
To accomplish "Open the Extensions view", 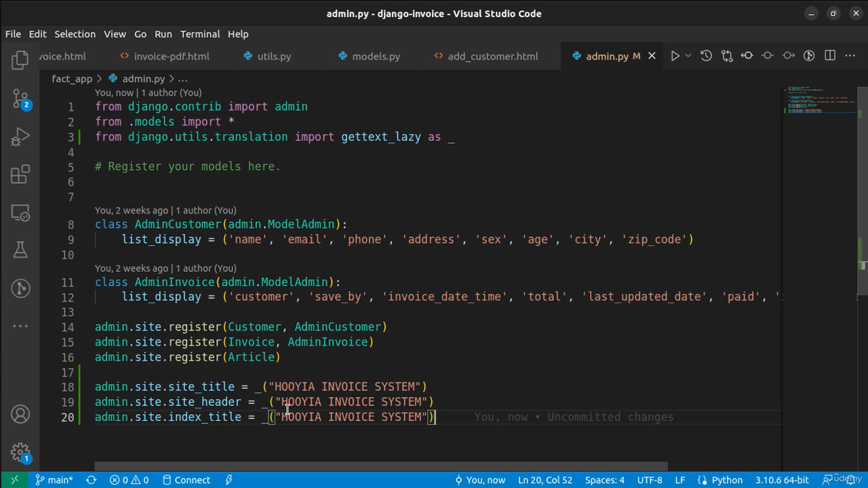I will click(20, 175).
